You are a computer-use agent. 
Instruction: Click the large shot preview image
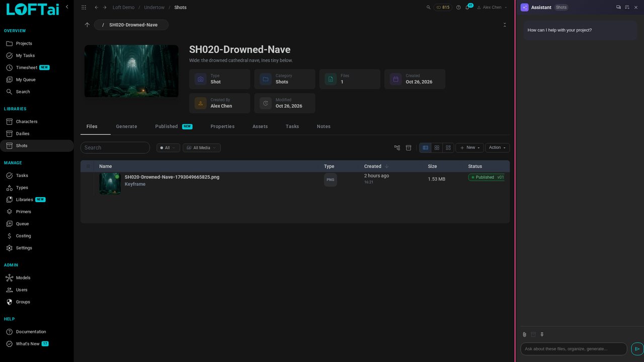pos(131,71)
